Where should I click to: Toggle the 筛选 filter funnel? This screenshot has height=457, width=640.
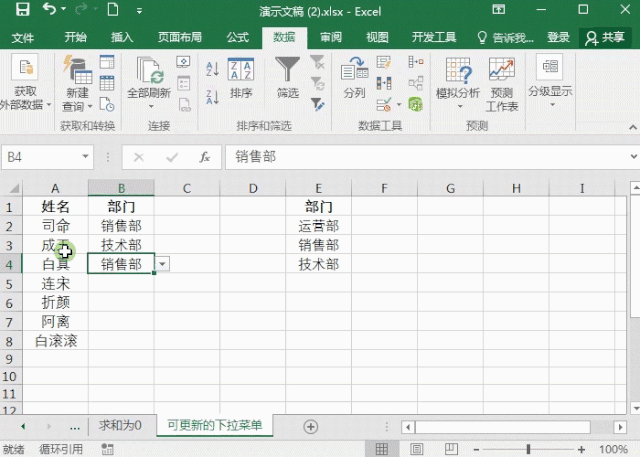(288, 78)
